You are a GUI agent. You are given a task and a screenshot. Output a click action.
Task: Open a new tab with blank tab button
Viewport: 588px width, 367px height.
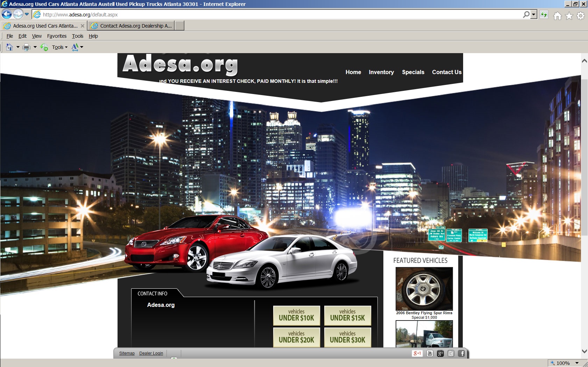[179, 26]
